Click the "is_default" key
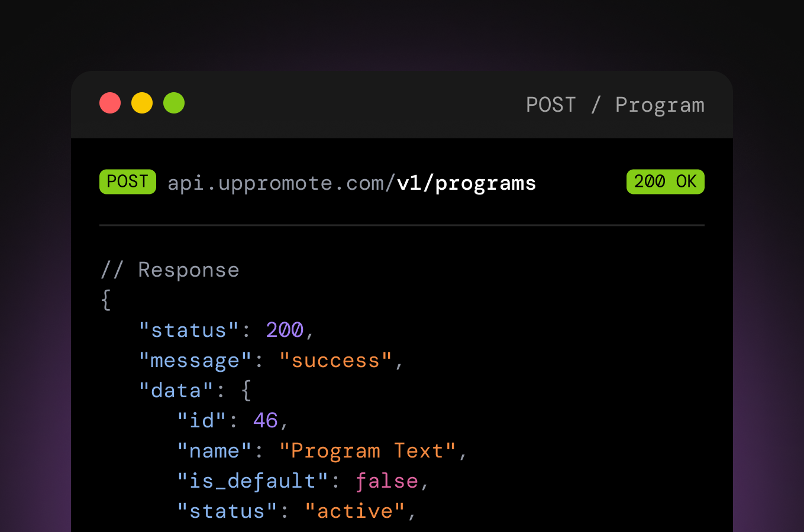This screenshot has width=804, height=532. pyautogui.click(x=253, y=481)
